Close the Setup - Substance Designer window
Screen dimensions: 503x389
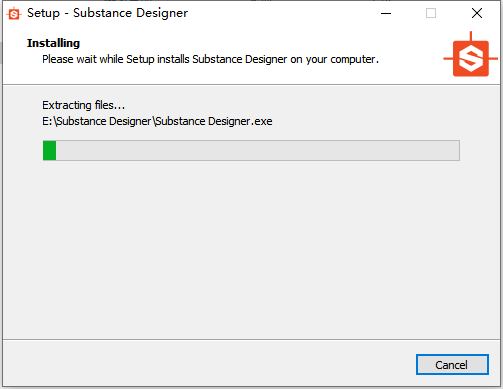[477, 13]
